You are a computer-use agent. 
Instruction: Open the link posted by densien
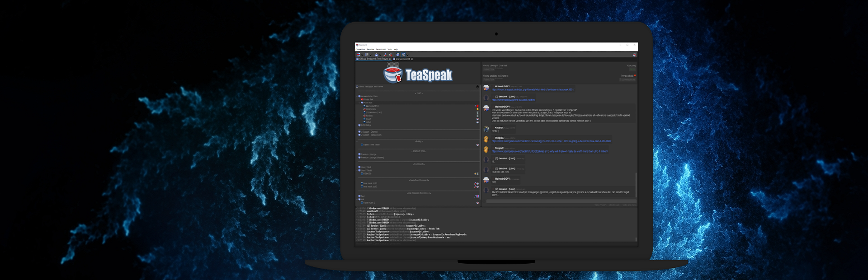[x=514, y=100]
